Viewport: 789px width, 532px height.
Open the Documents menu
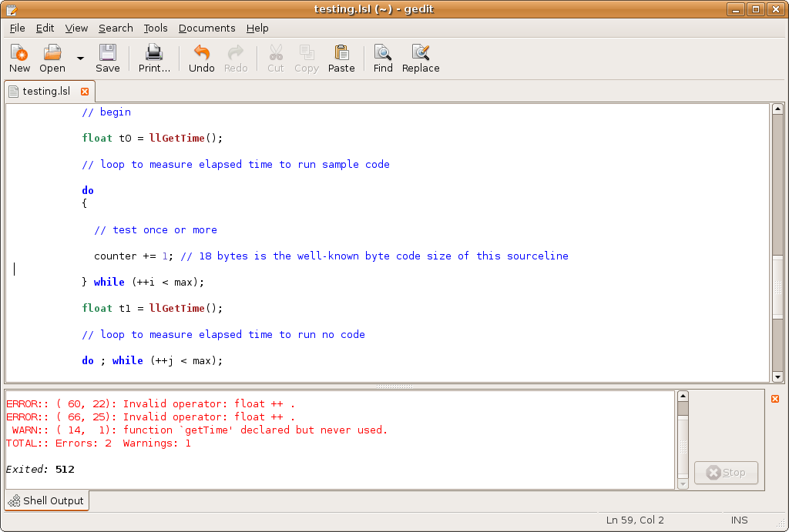206,28
